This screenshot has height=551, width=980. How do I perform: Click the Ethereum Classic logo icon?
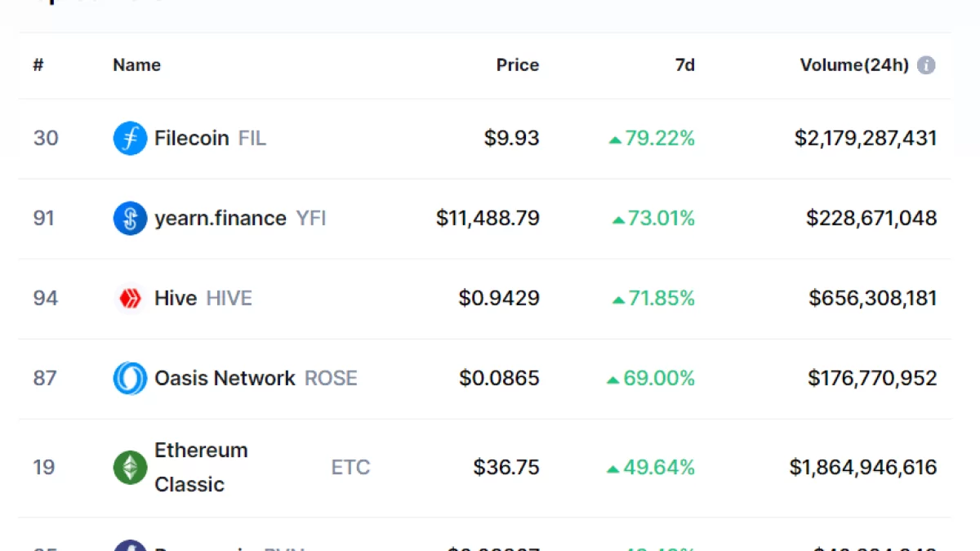130,467
